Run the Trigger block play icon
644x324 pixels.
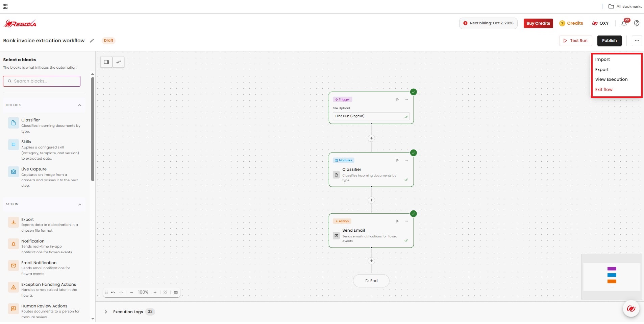pyautogui.click(x=397, y=99)
